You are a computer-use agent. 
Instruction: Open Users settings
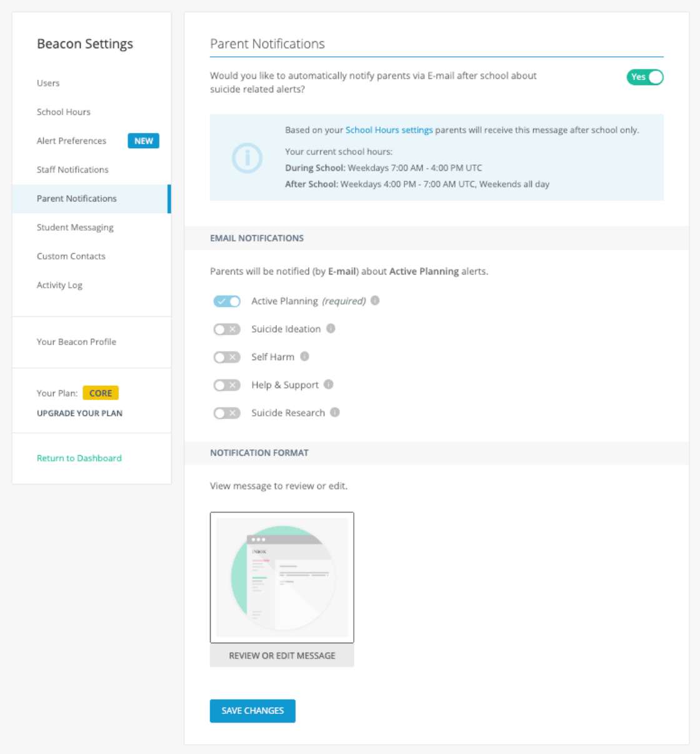point(48,83)
